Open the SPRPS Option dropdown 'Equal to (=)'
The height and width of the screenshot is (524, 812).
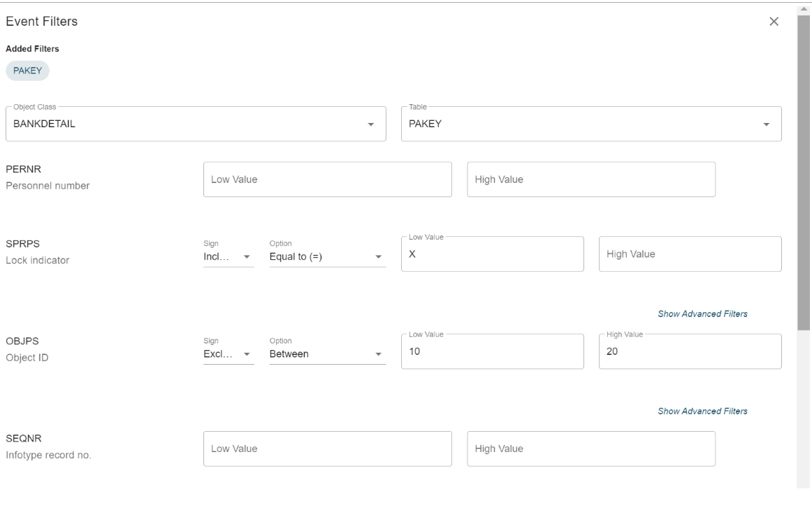(x=327, y=256)
